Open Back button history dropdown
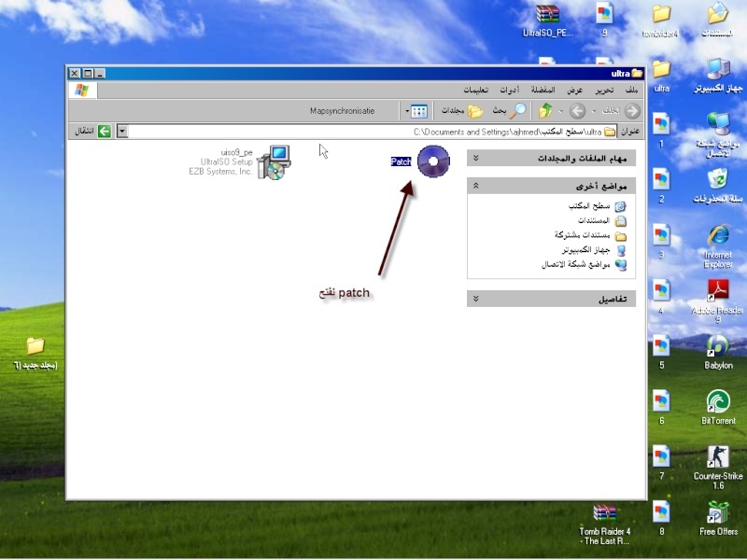The width and height of the screenshot is (747, 560). point(594,111)
